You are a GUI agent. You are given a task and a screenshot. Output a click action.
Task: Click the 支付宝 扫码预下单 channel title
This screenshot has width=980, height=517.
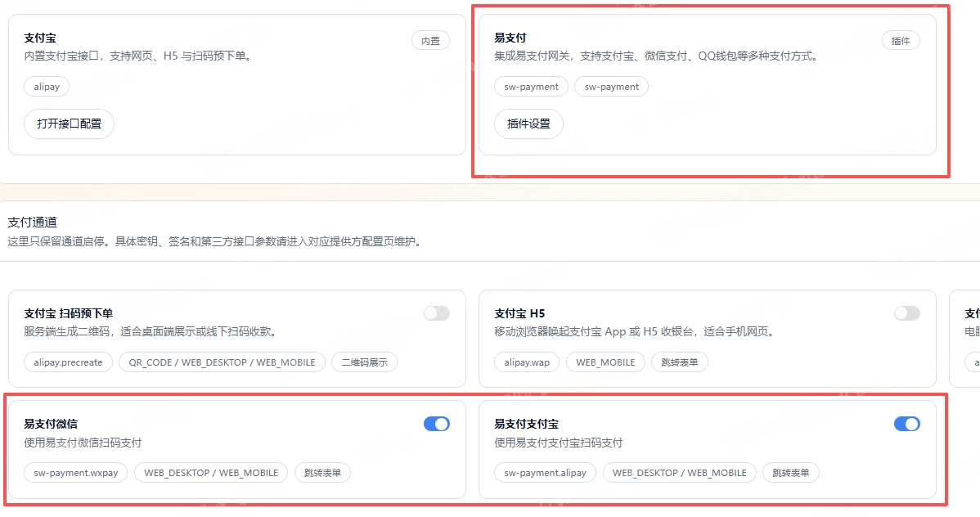click(68, 314)
